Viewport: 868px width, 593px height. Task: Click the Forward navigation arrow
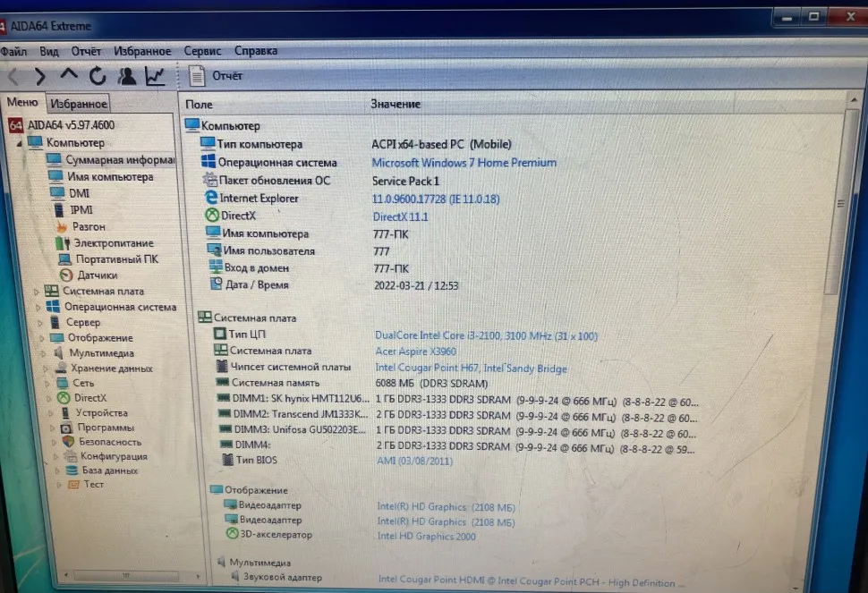pyautogui.click(x=40, y=76)
